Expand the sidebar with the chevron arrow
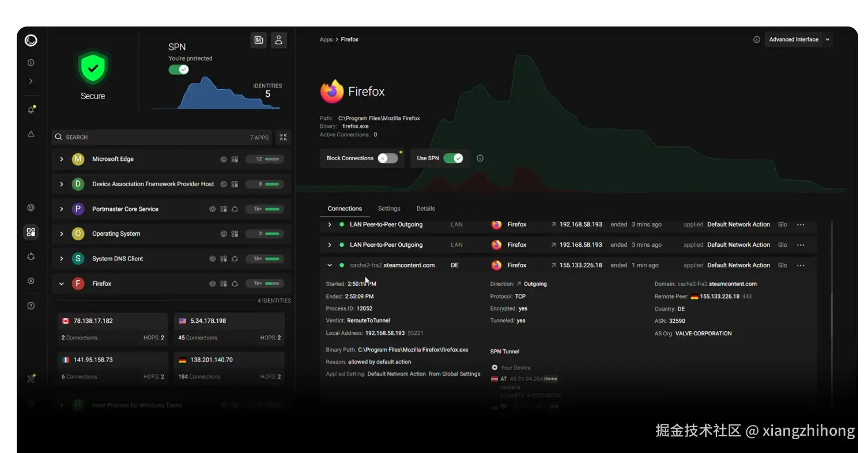 pos(31,81)
